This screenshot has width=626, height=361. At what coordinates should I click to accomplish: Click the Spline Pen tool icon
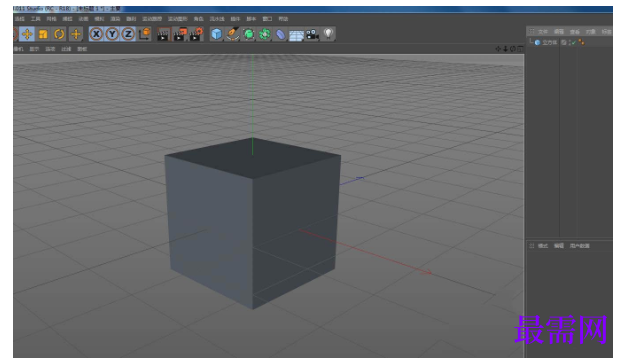coord(232,34)
